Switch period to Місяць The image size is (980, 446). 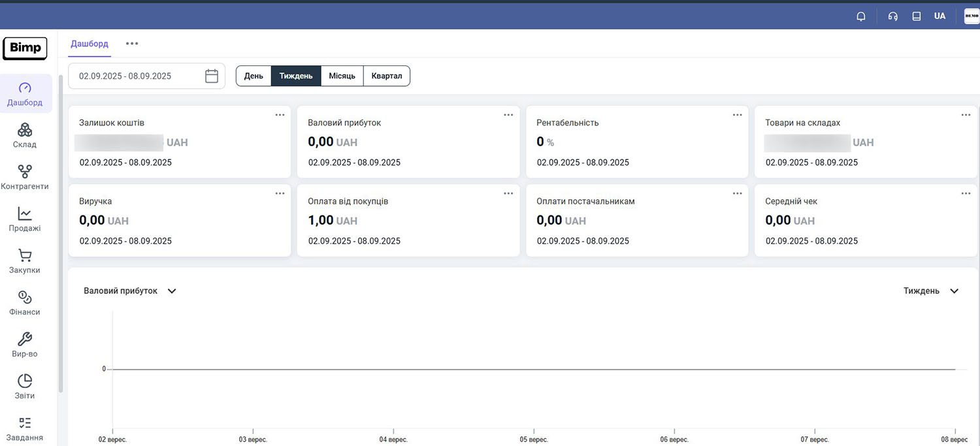click(342, 76)
